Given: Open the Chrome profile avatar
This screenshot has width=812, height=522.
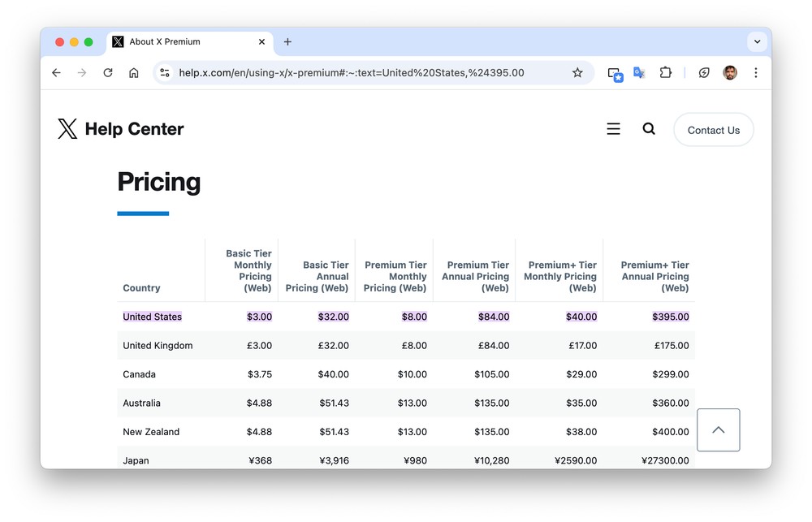Looking at the screenshot, I should click(730, 73).
